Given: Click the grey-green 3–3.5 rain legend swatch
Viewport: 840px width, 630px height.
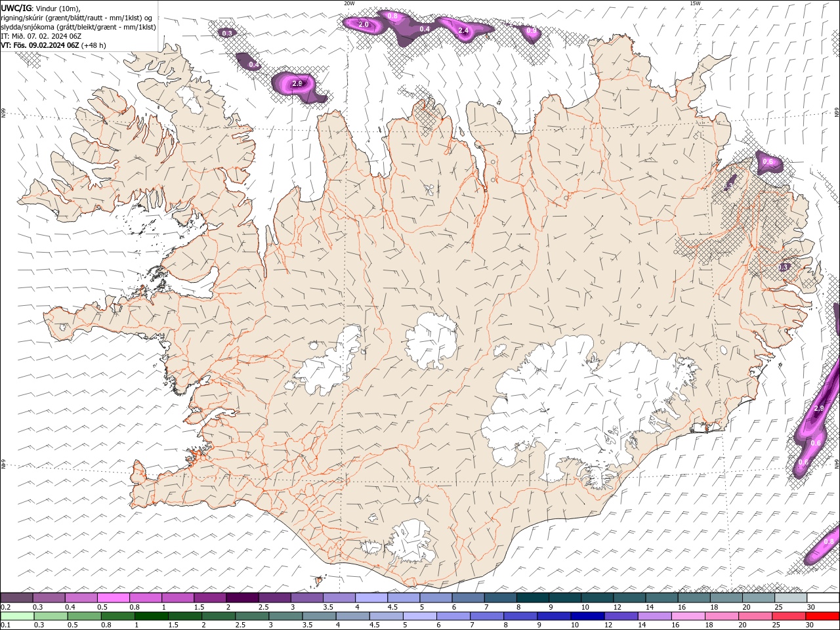Looking at the screenshot, I should pyautogui.click(x=285, y=616).
